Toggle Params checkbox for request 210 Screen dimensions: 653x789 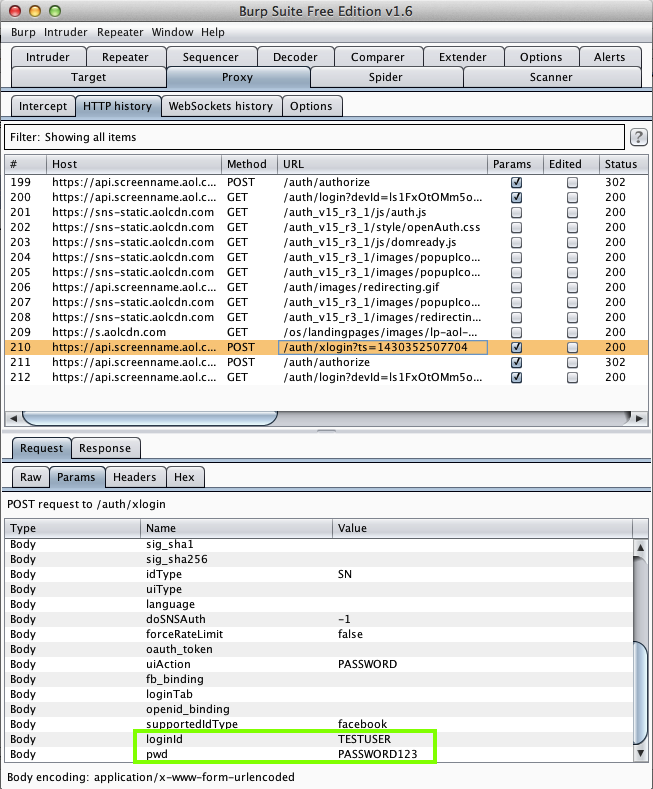coord(516,347)
